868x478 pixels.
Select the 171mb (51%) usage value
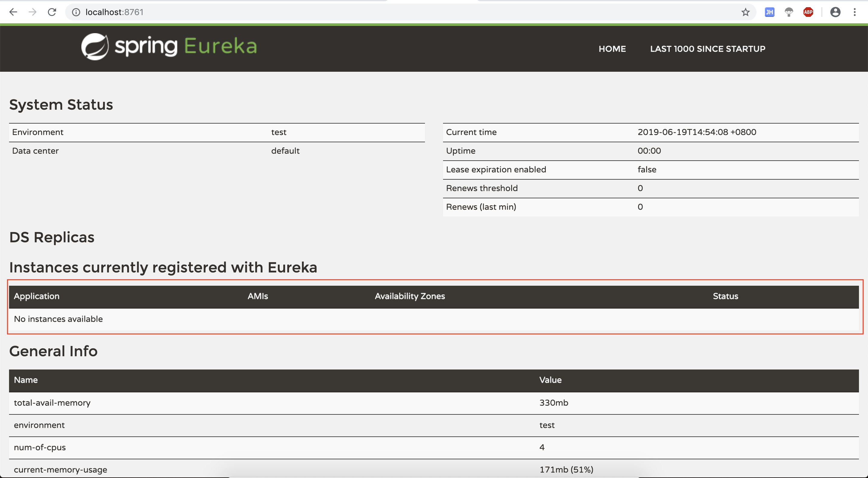pyautogui.click(x=566, y=470)
